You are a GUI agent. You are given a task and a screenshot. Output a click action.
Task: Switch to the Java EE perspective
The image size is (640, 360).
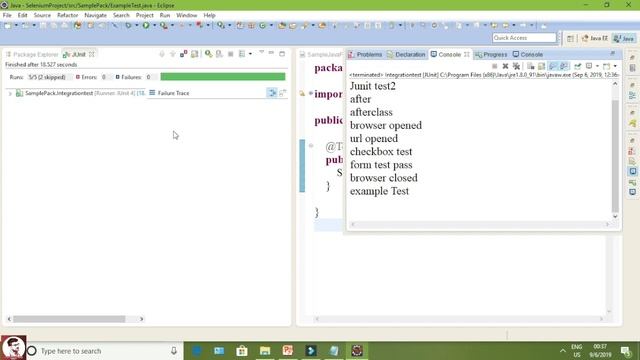(x=594, y=38)
